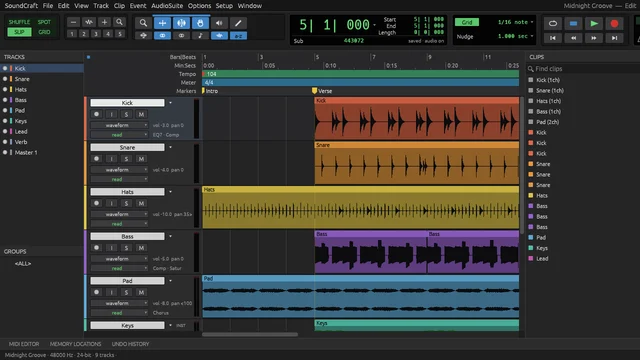Open Hats track view waveform dropdown
Viewport: 640px width, 360px height.
click(119, 214)
